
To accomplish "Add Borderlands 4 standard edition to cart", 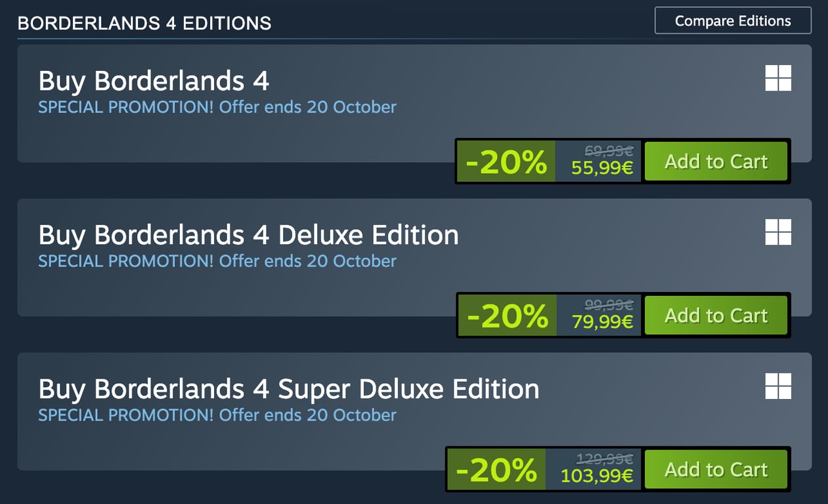I will pyautogui.click(x=716, y=161).
